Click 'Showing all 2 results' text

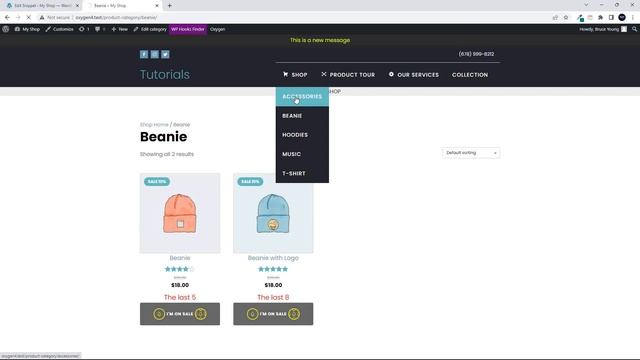coord(167,154)
